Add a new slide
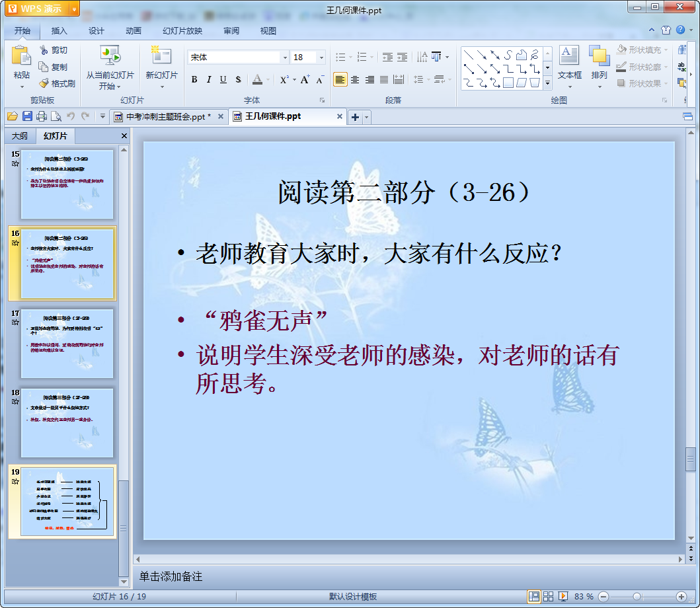This screenshot has width=700, height=608. [161, 56]
